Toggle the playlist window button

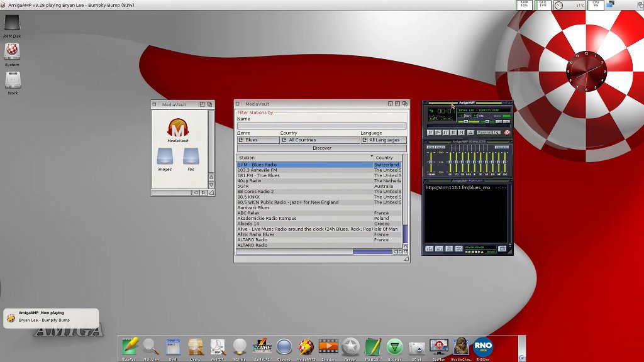(x=506, y=121)
